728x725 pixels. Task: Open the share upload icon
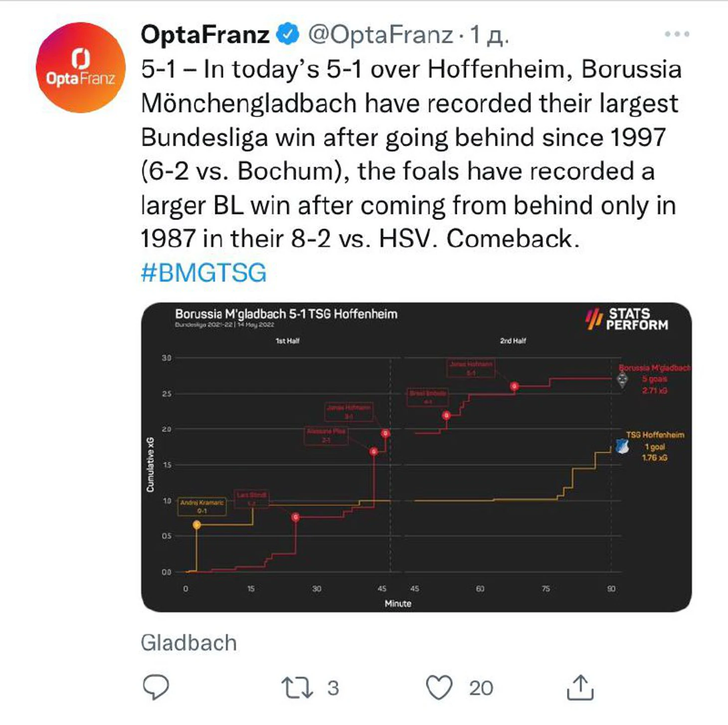click(x=580, y=687)
